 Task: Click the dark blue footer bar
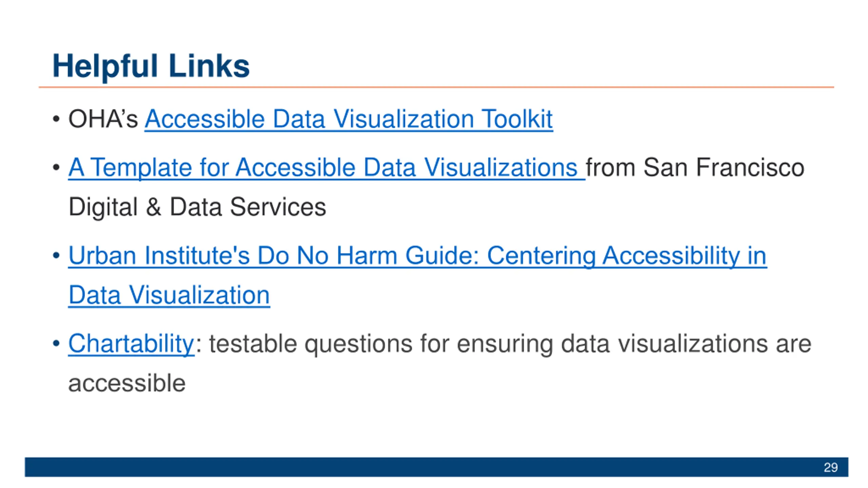point(436,467)
